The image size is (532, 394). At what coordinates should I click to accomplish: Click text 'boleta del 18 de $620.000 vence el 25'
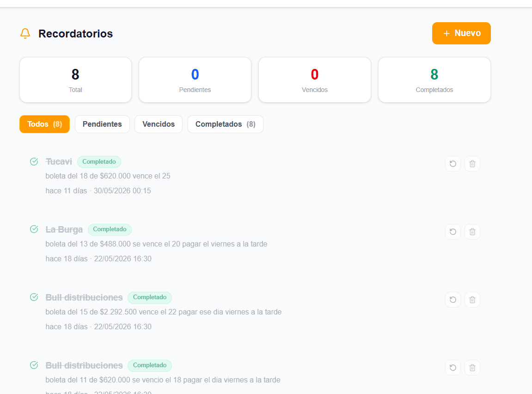(x=108, y=176)
